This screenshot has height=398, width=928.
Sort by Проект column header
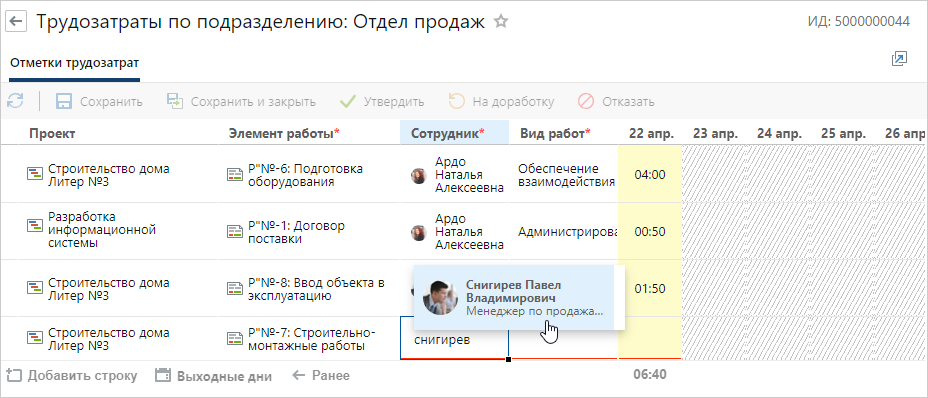pyautogui.click(x=52, y=133)
